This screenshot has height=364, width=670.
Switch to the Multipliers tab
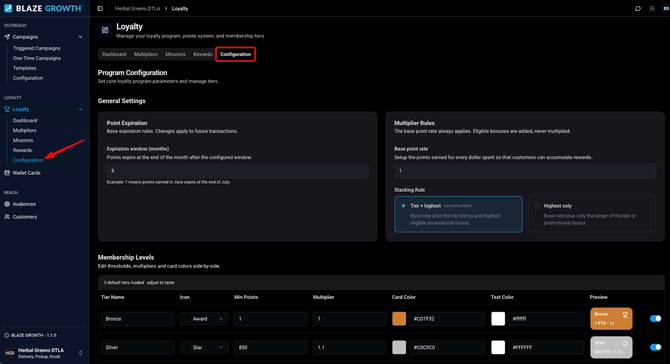(146, 54)
